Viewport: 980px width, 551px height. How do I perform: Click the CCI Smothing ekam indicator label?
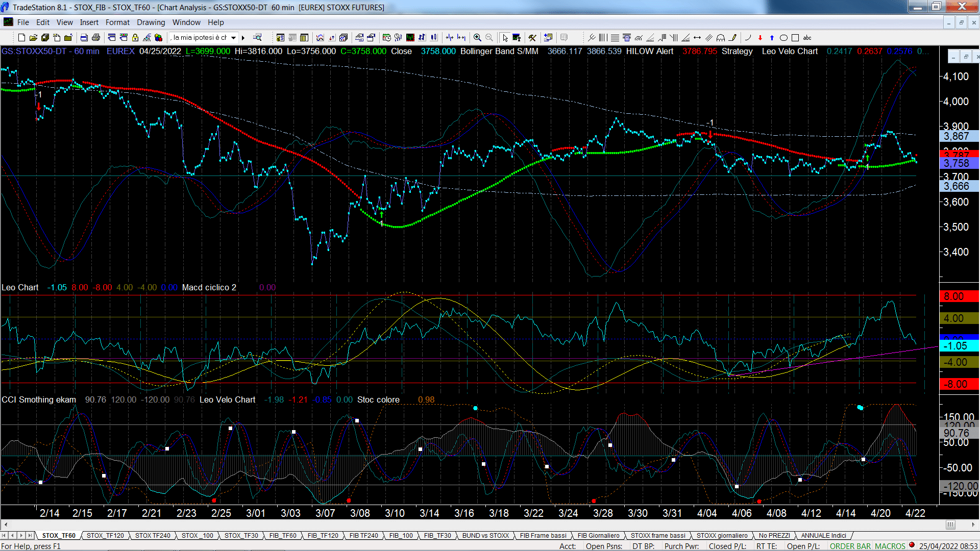[x=39, y=400]
